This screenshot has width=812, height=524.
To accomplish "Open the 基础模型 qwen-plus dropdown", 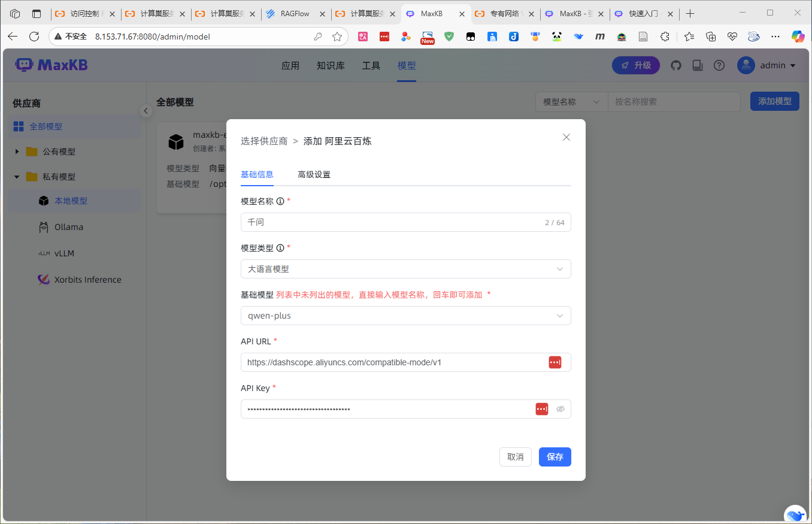I will pos(405,316).
